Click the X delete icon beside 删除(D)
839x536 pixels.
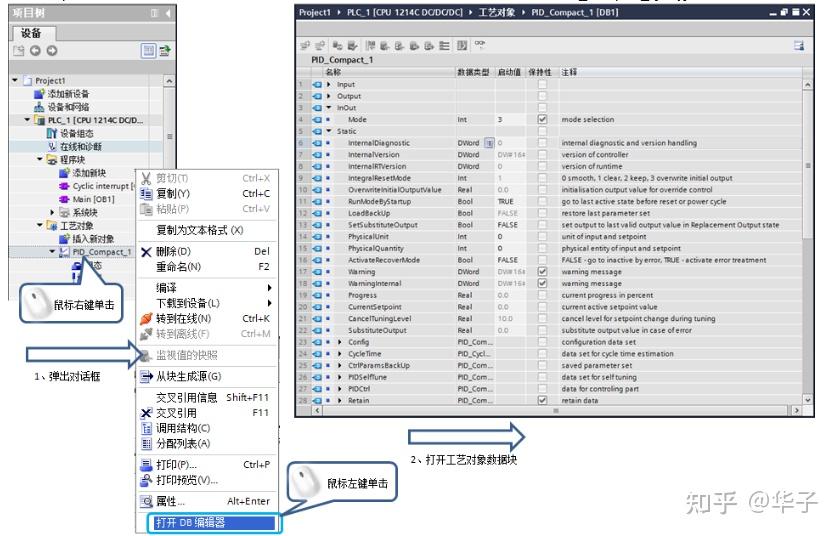146,251
